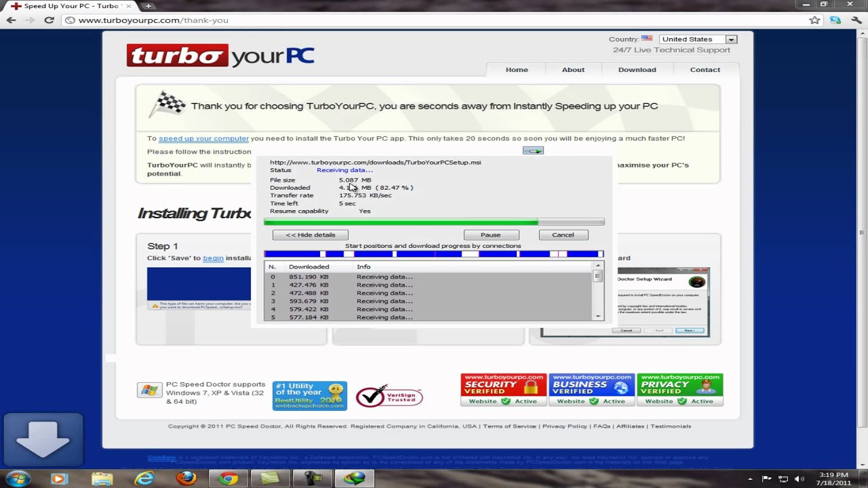Open the download manager taskbar icon
Viewport: 868px width, 488px height.
click(x=354, y=479)
